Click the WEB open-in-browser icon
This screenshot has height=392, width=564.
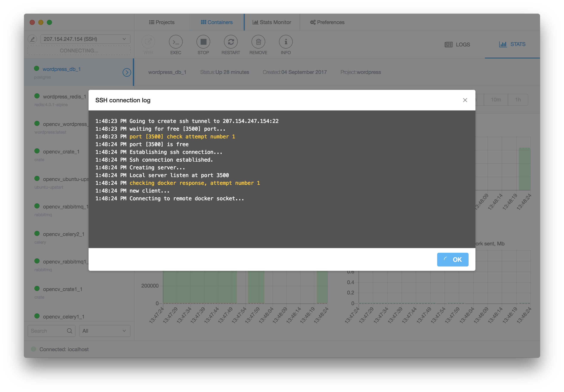[148, 42]
